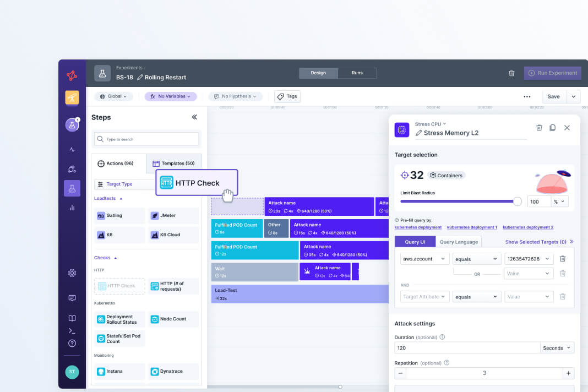Click the Run Experiment button
The width and height of the screenshot is (588, 392).
(553, 73)
